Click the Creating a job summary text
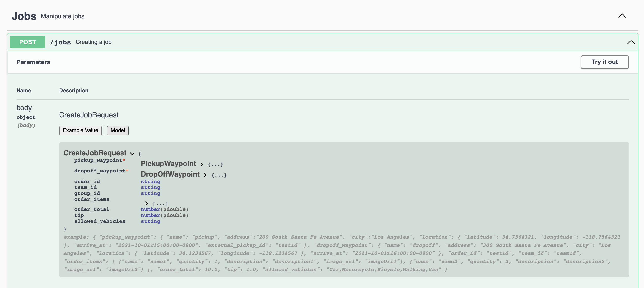Viewport: 644px width, 288px height. (94, 42)
